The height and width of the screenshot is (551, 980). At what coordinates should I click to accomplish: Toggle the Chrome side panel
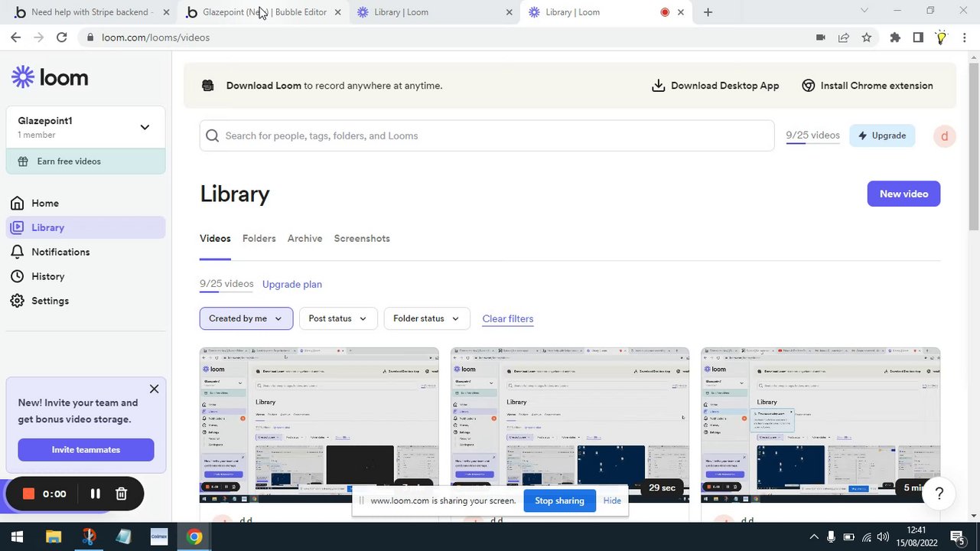coord(918,37)
